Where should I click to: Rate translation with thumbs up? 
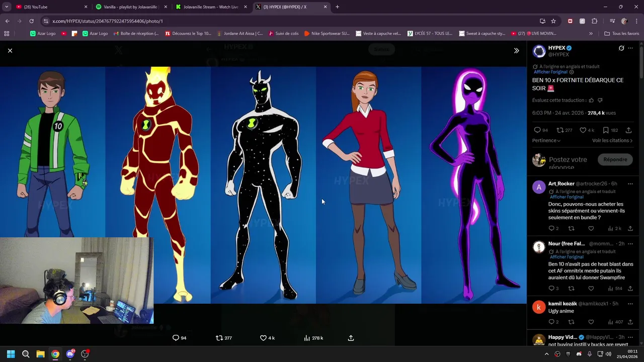click(x=591, y=100)
